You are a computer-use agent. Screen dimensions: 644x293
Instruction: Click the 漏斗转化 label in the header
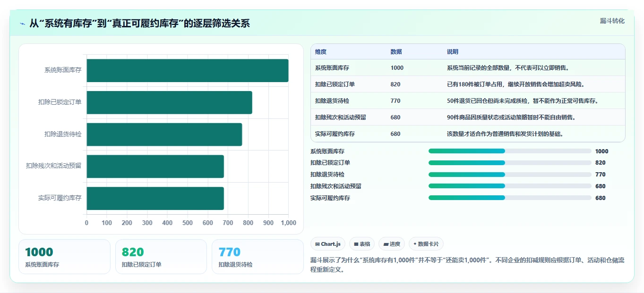tap(612, 21)
